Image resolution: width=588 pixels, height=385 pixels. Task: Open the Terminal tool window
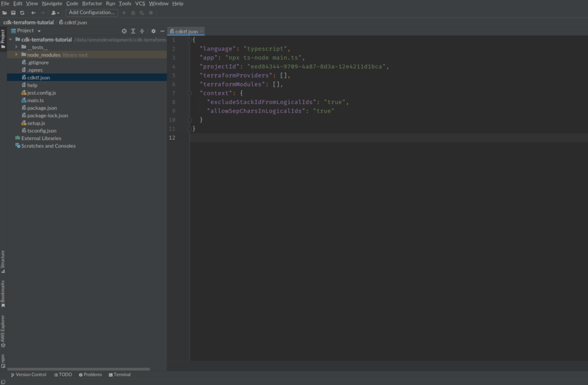point(119,375)
